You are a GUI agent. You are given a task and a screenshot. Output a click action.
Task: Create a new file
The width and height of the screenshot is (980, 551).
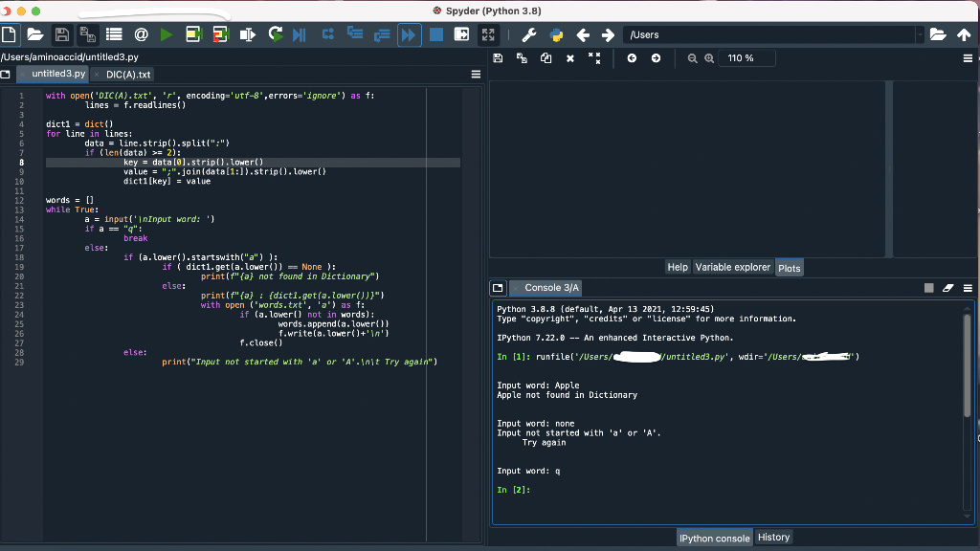point(10,34)
